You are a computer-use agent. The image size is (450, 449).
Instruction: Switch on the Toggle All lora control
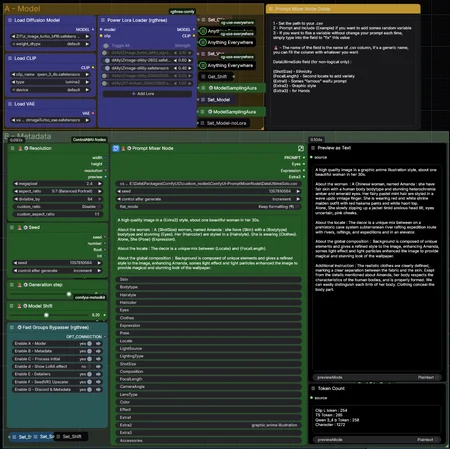[x=106, y=46]
